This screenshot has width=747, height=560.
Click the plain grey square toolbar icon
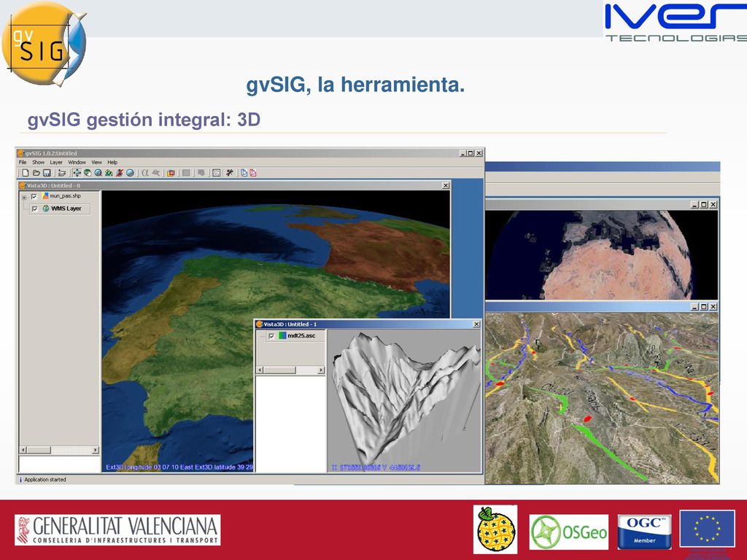click(186, 173)
